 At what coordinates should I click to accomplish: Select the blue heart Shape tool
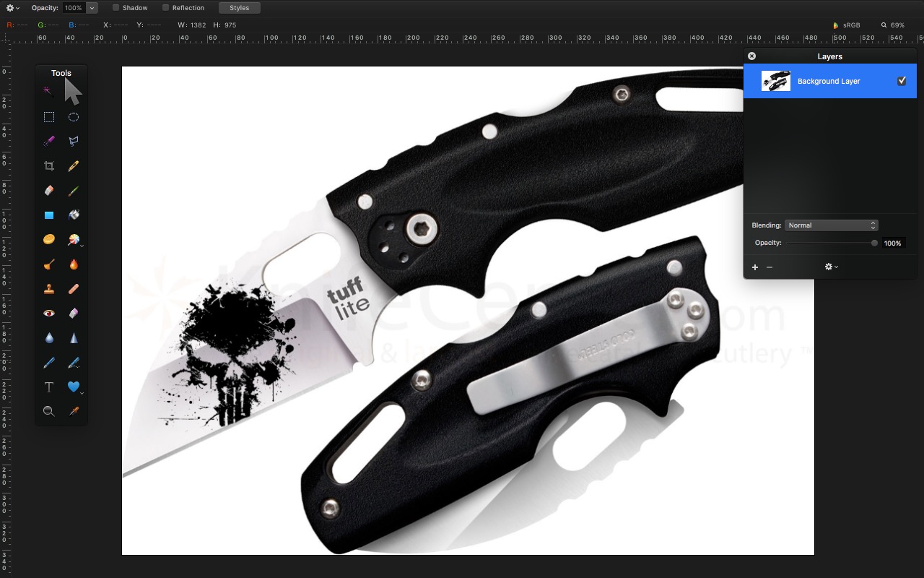click(x=73, y=387)
